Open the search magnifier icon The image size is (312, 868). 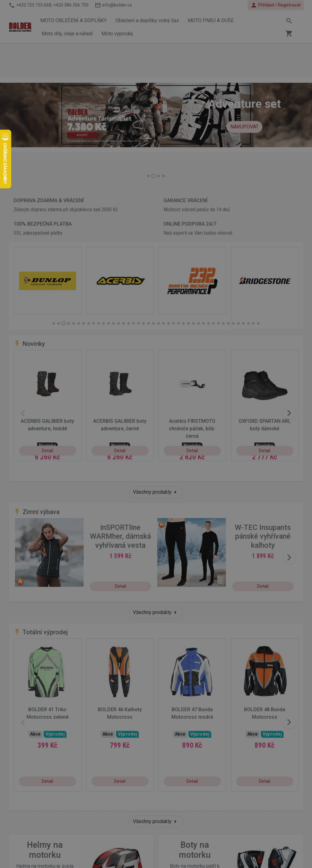pyautogui.click(x=289, y=21)
